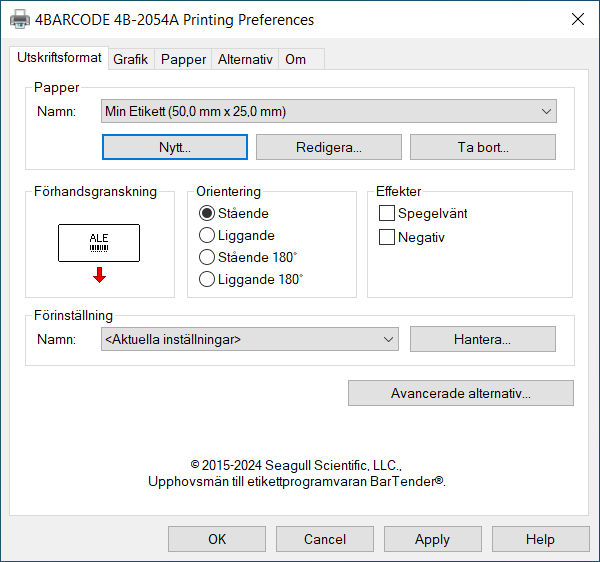Viewport: 600px width, 562px height.
Task: Switch to the Grafik tab
Action: (130, 60)
